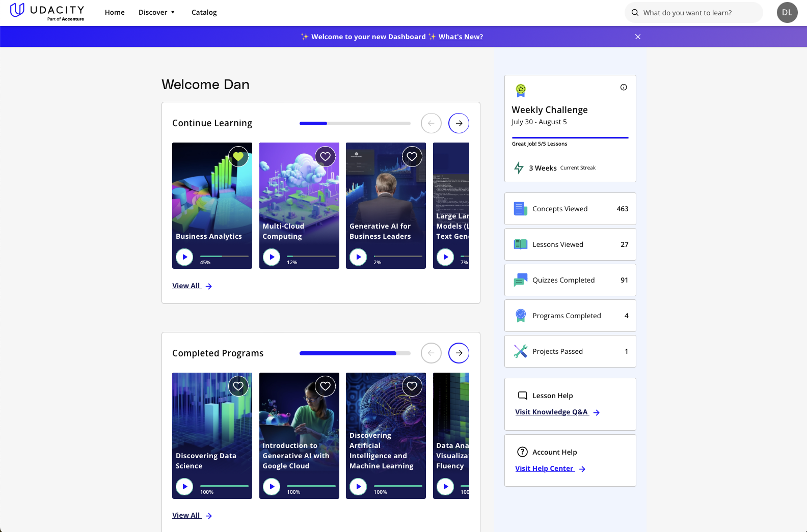Screen dimensions: 807x532
Task: Click the search magnifier icon
Action: coord(635,13)
